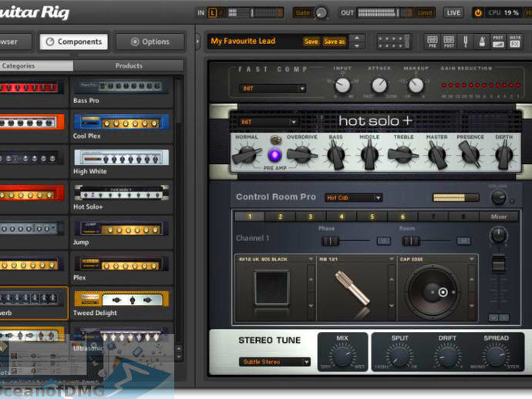Image resolution: width=532 pixels, height=399 pixels.
Task: Step to the previous preset with up arrow
Action: point(356,38)
